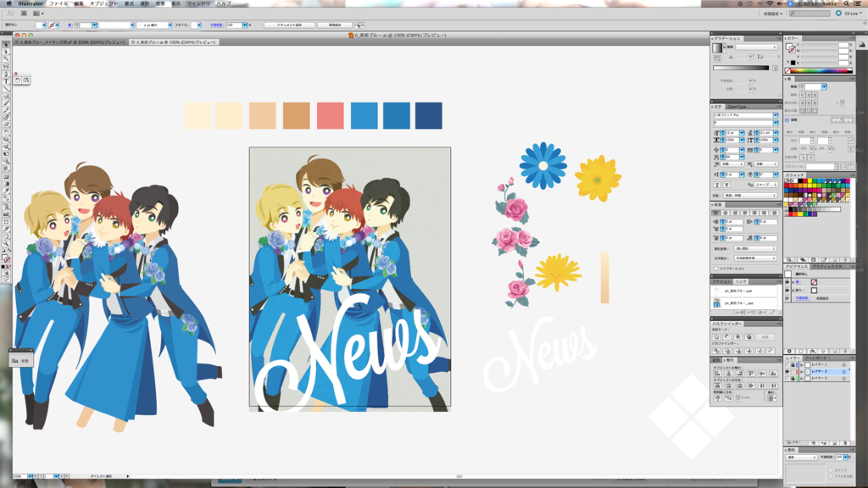Open the 効果 menu
The width and height of the screenshot is (868, 488).
click(x=160, y=3)
